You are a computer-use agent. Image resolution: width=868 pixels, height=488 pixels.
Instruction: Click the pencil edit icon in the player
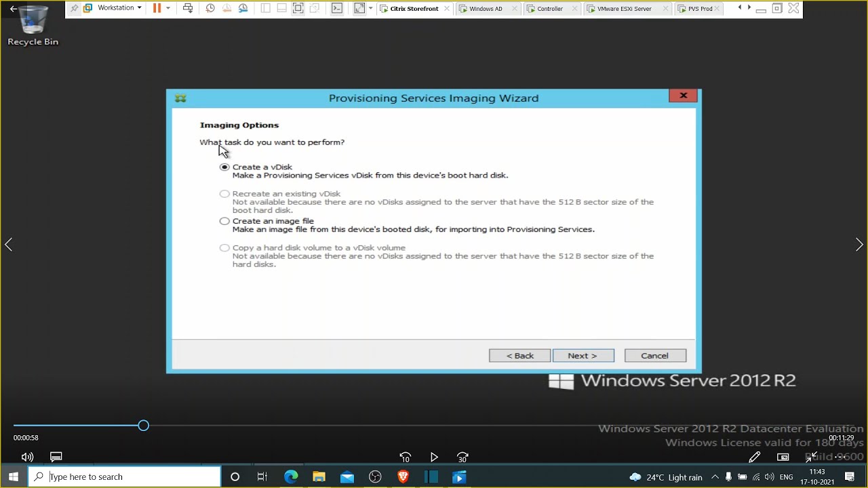754,457
